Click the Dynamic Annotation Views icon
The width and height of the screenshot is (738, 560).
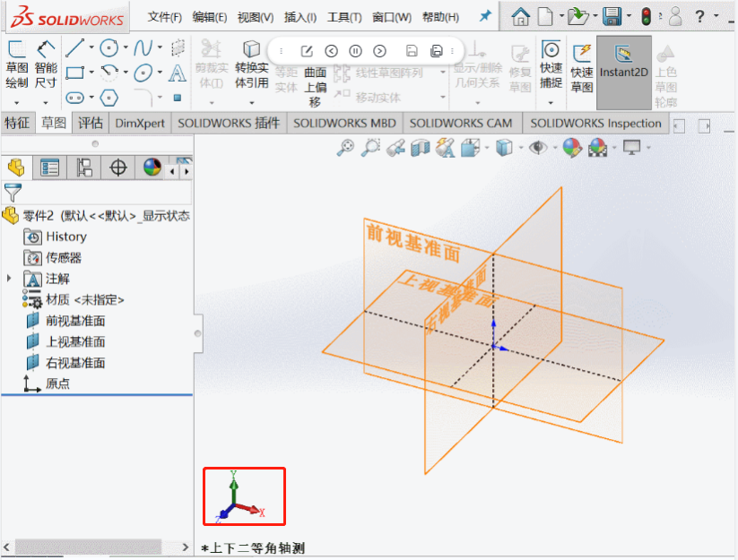tap(446, 148)
